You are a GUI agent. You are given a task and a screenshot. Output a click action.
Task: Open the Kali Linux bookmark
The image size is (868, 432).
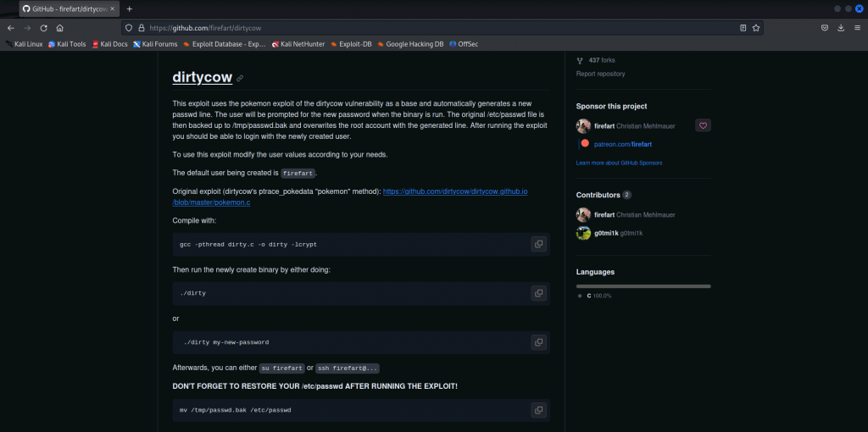[25, 44]
